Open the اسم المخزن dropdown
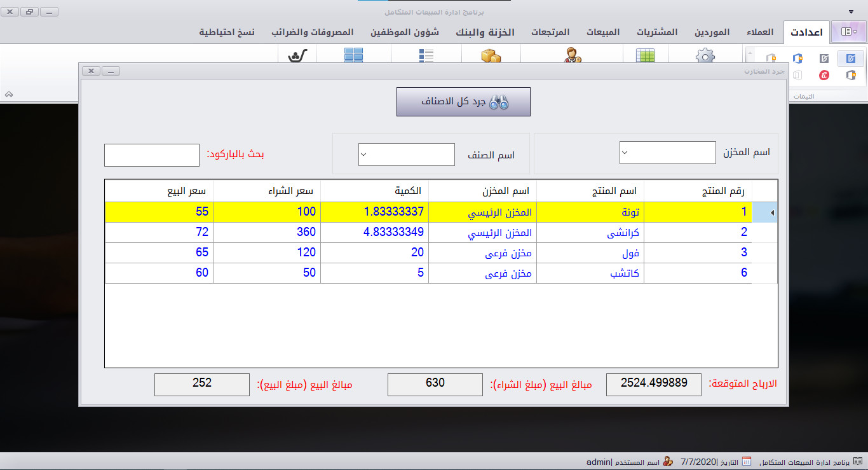Screen dimensions: 868x470 pos(667,153)
